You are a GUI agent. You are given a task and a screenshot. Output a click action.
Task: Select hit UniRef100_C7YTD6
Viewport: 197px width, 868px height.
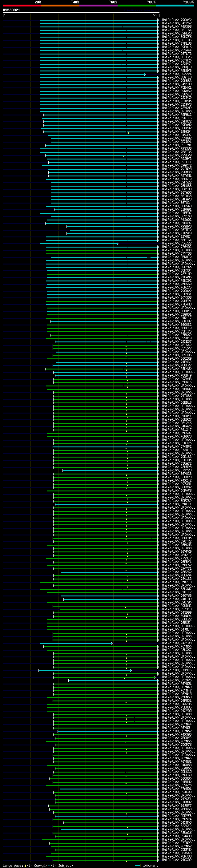[x=177, y=253]
